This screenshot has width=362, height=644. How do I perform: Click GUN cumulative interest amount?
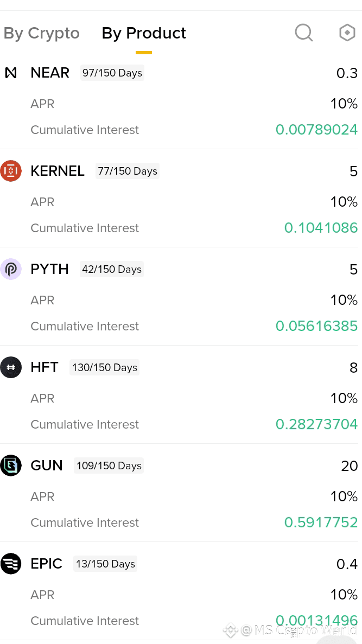[x=321, y=522]
